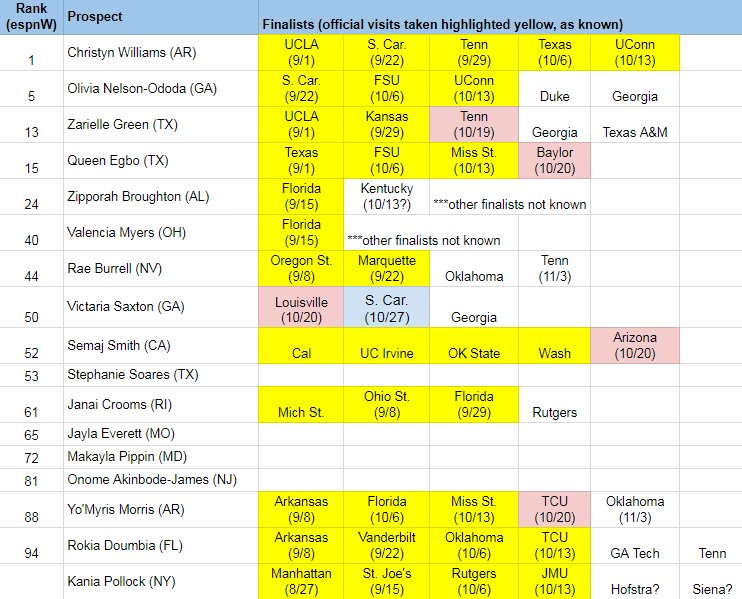Click Rutgers cell in Janai Crooms row

tap(555, 405)
